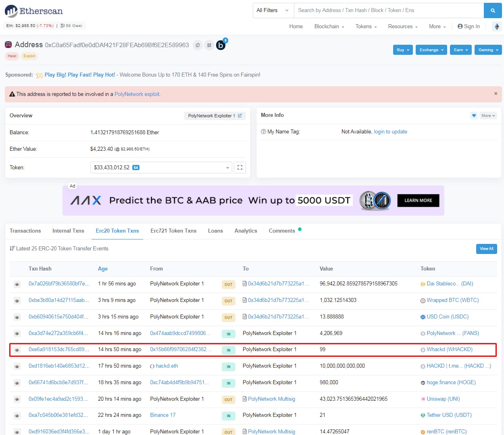Click contract icon beside PolyNetwork Multisig for UNI
This screenshot has height=435, width=504.
pos(245,399)
